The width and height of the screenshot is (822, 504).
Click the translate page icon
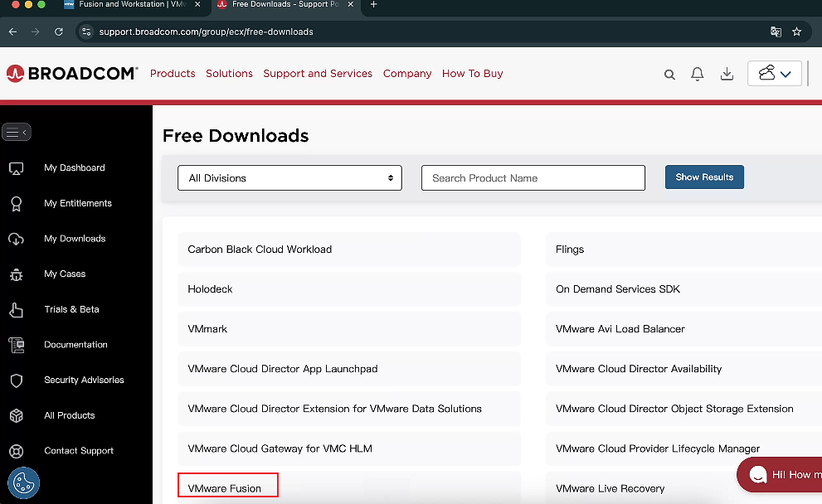click(776, 32)
